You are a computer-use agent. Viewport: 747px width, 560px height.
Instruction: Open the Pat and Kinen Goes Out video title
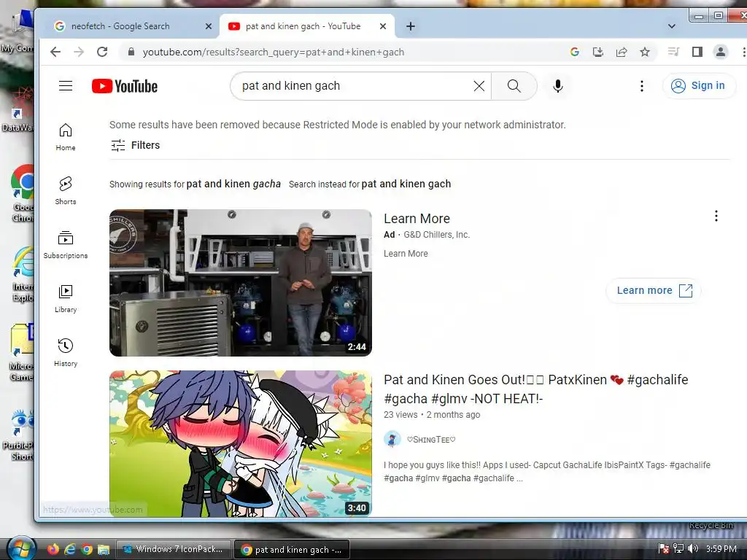click(536, 389)
